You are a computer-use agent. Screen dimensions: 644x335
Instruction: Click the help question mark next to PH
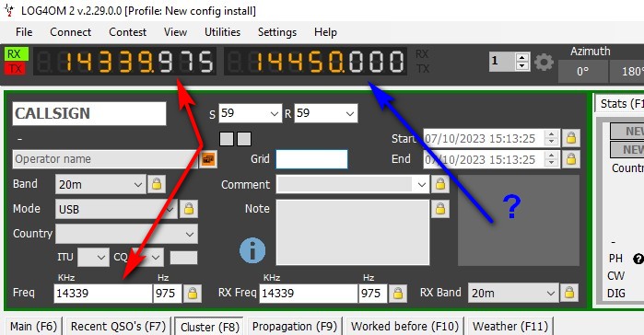pos(638,259)
